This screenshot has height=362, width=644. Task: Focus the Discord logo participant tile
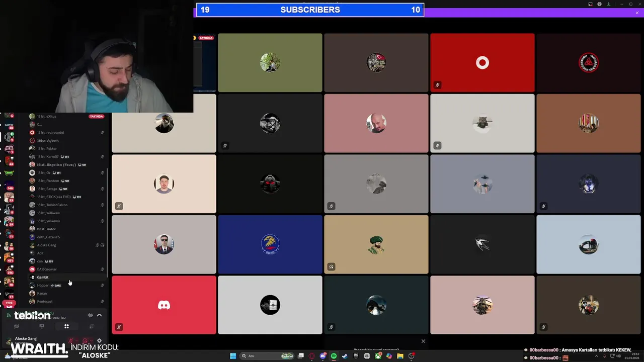click(x=164, y=305)
